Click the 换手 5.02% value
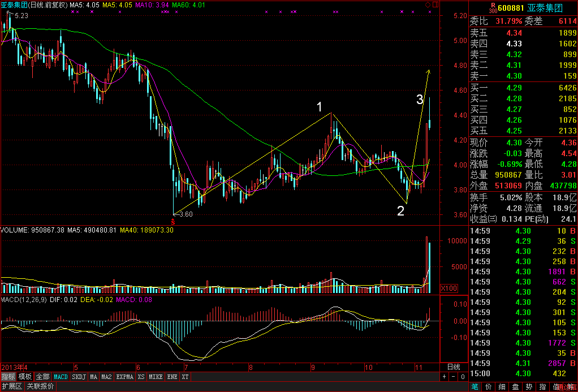Viewport: 578px width, 392px height. 511,197
